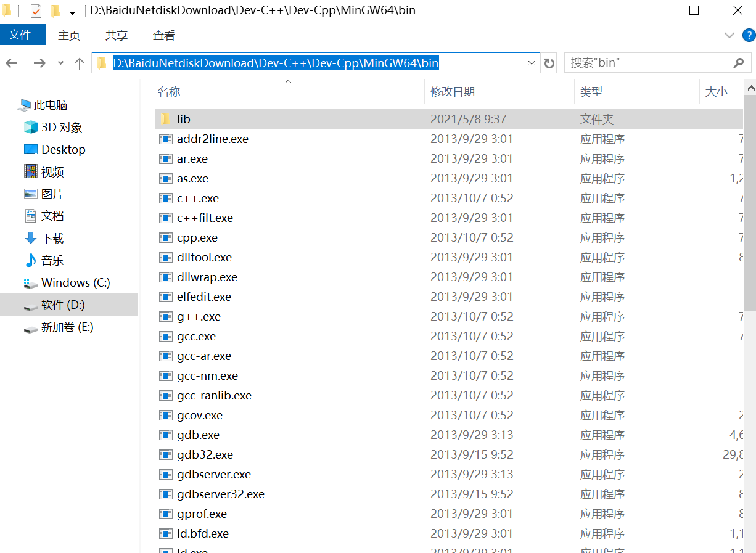Click the gdbserver32.exe file name
Image resolution: width=756 pixels, height=553 pixels.
click(x=221, y=494)
